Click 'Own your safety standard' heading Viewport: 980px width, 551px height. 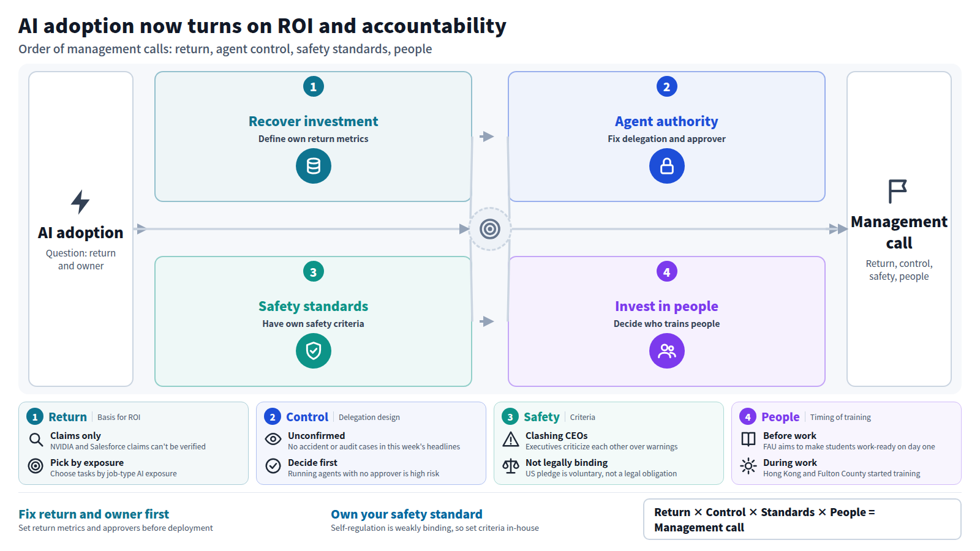coord(407,514)
